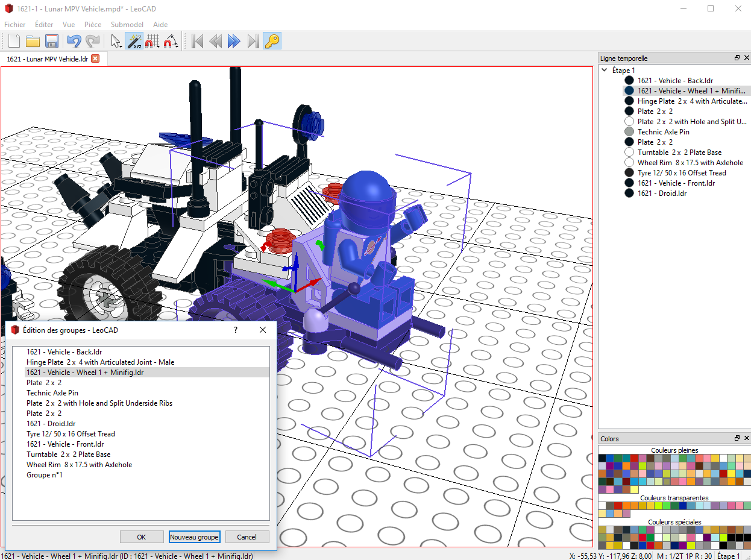Go to the previous step
The width and height of the screenshot is (751, 560).
215,41
